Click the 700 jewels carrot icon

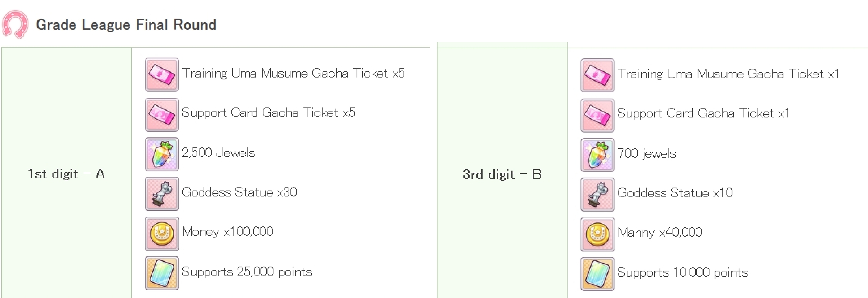[x=598, y=155]
